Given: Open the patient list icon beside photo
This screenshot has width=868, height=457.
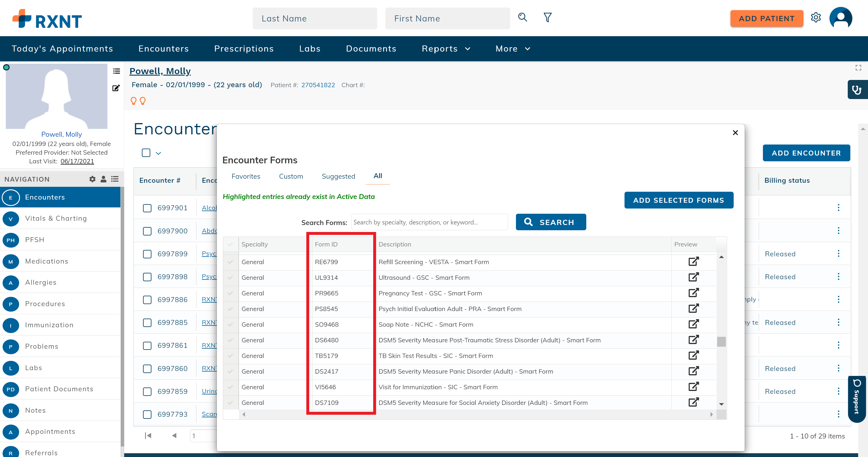Looking at the screenshot, I should [116, 71].
